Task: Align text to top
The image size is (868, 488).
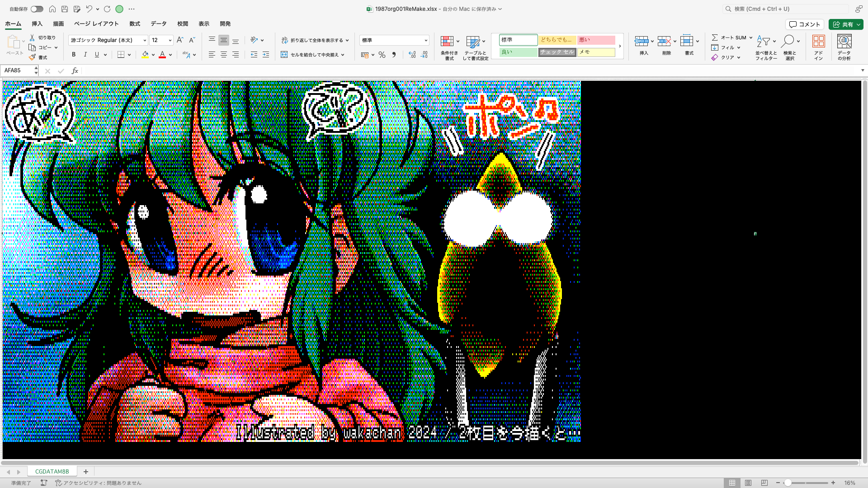Action: click(x=212, y=40)
